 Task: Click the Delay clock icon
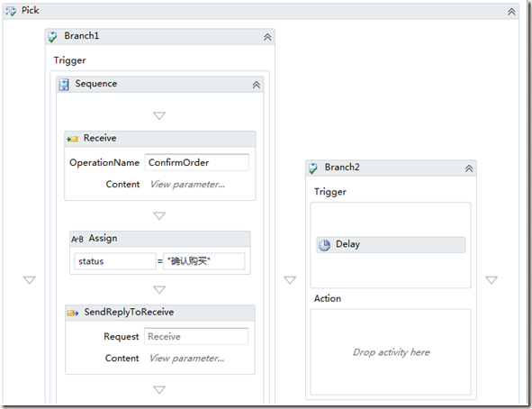click(324, 245)
